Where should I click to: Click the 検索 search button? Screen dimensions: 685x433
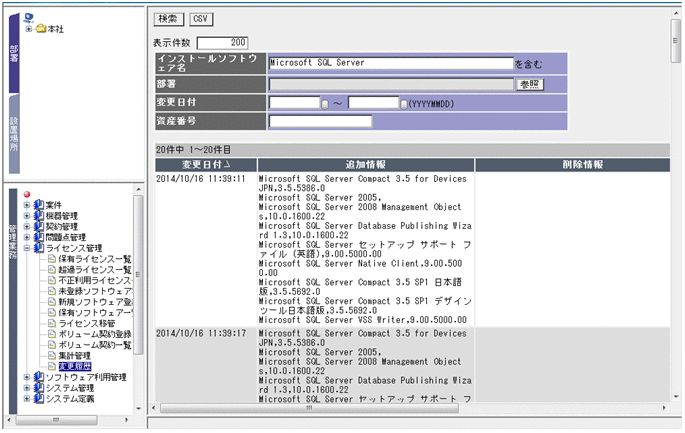(167, 19)
